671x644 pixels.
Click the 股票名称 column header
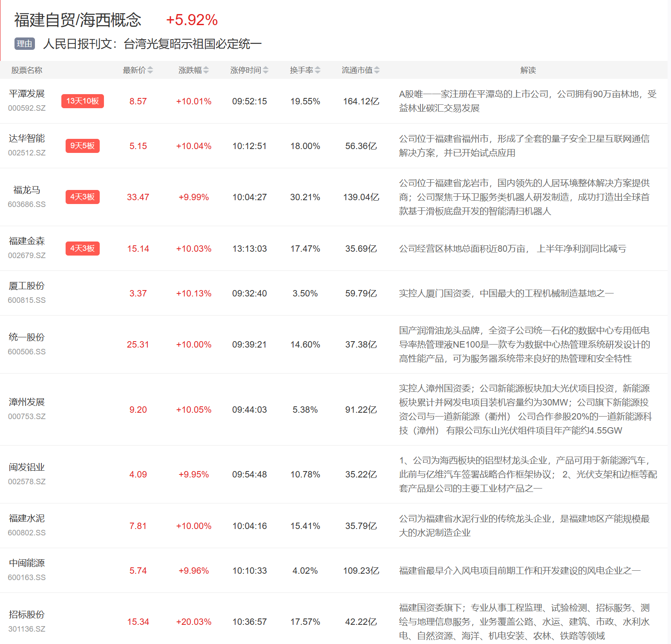point(27,70)
